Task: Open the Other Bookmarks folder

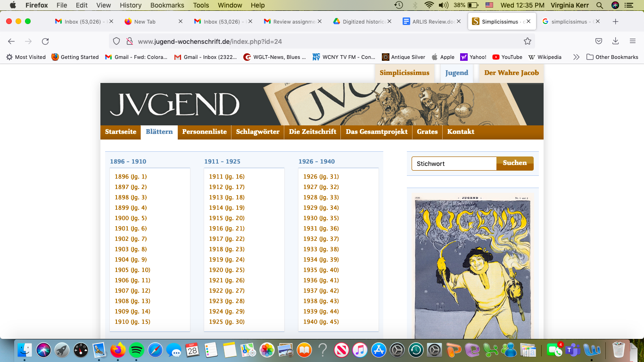Action: [x=612, y=57]
